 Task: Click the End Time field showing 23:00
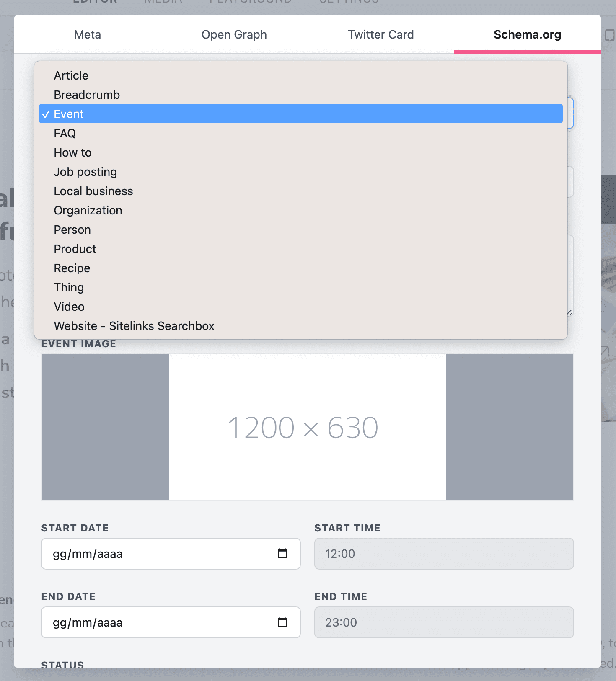tap(444, 622)
